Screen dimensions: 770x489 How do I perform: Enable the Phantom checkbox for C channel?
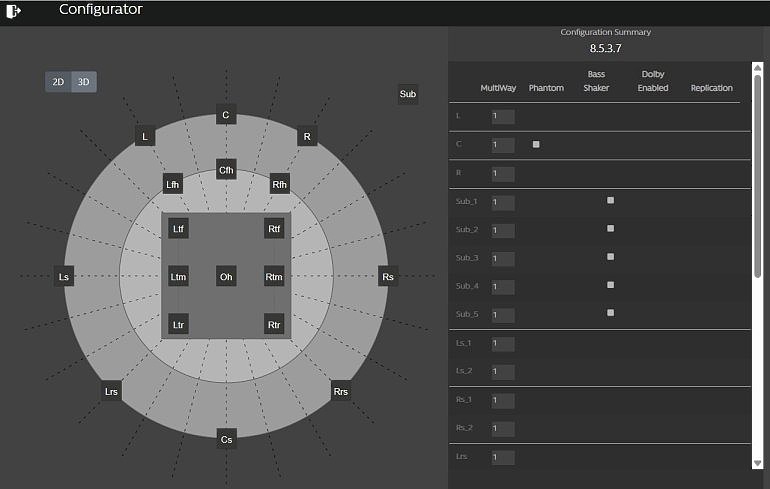[536, 144]
